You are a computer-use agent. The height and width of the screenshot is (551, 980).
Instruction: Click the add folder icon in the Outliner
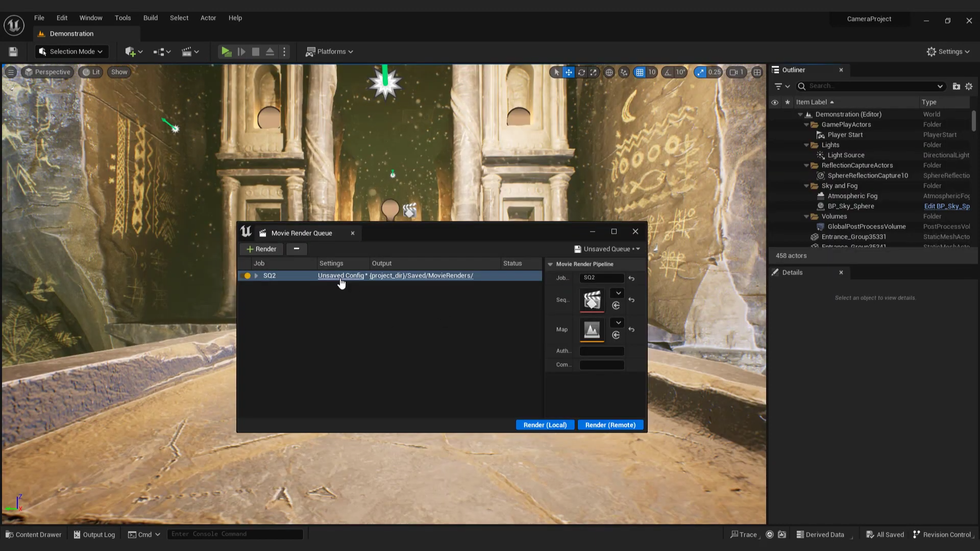pos(956,86)
